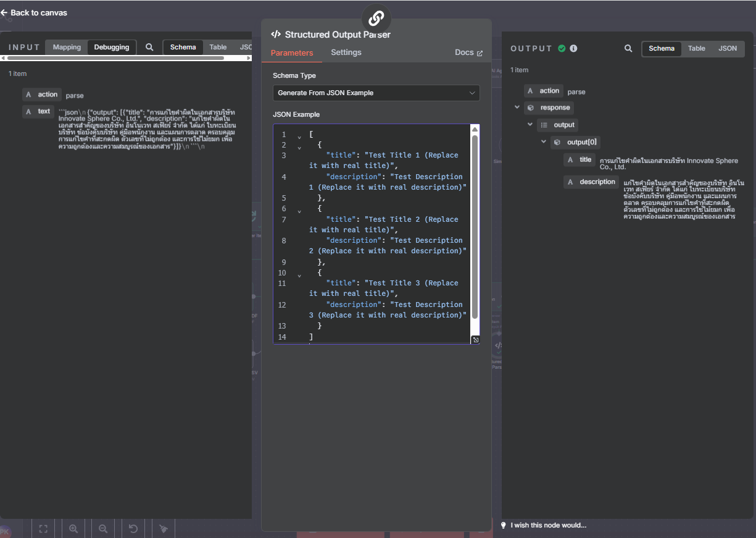756x538 pixels.
Task: Switch input panel to Mapping mode
Action: point(67,47)
